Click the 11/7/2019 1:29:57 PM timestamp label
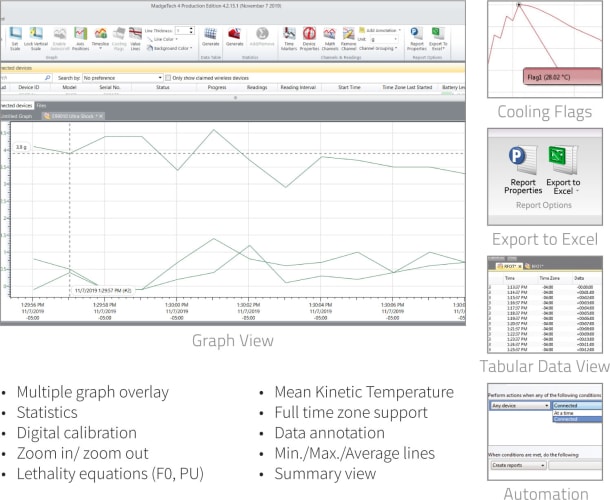 coord(103,291)
